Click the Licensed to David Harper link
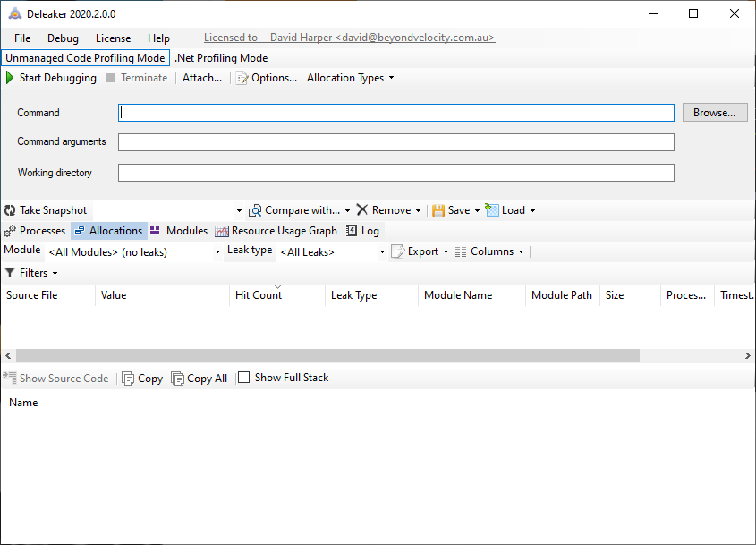The height and width of the screenshot is (545, 756). (349, 37)
